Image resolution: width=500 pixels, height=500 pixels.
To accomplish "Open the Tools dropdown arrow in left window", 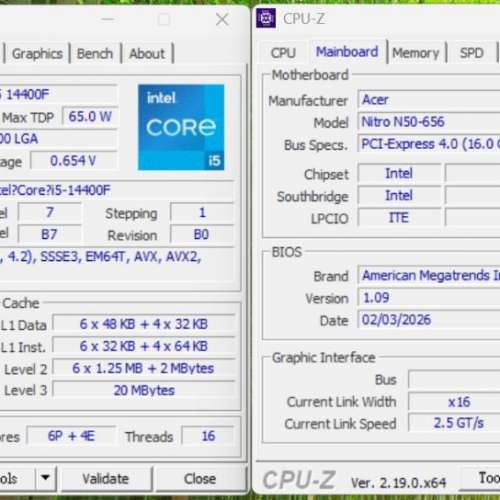I will pos(46,478).
